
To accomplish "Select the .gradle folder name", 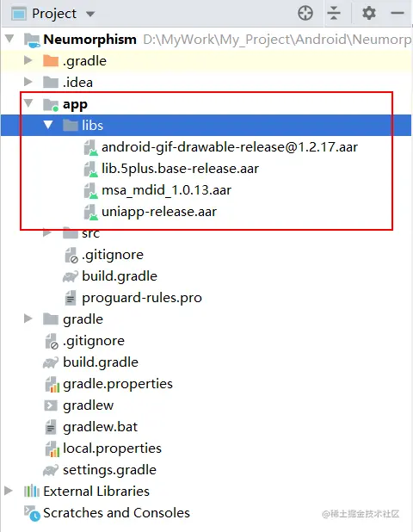I will (84, 61).
